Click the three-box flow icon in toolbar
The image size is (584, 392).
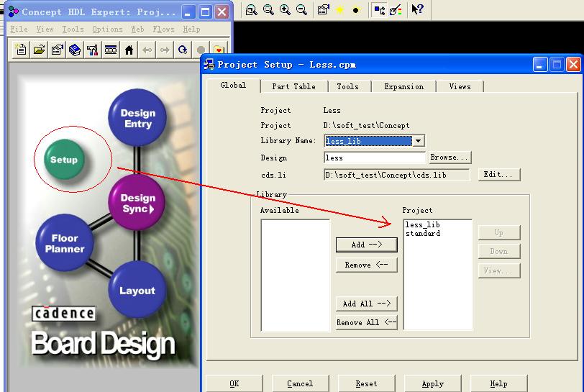pyautogui.click(x=111, y=50)
